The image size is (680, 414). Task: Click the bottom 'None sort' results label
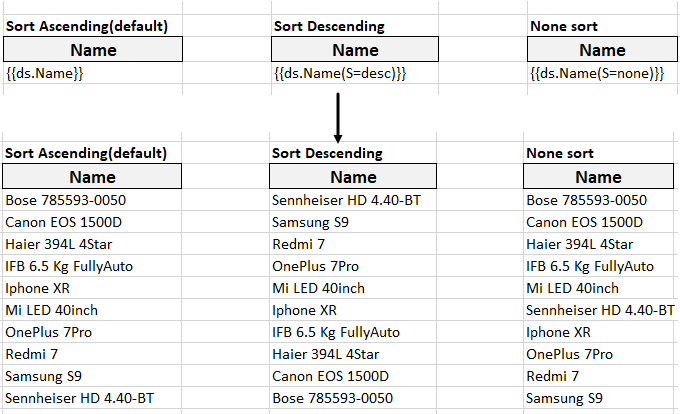[559, 153]
